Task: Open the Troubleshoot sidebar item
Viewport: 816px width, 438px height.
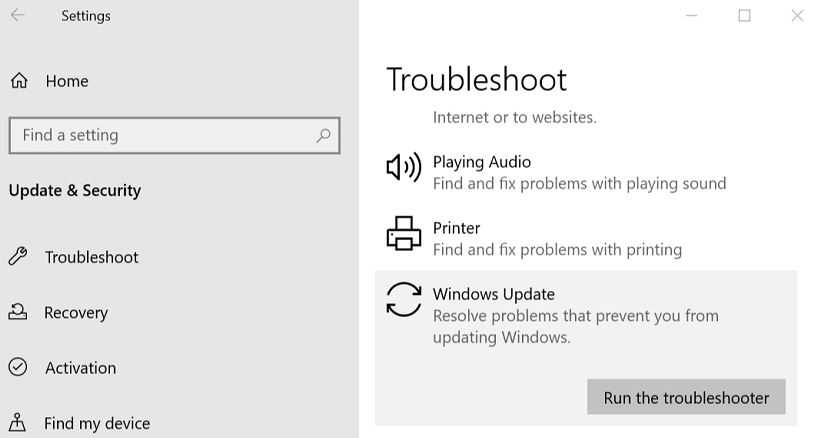Action: tap(92, 257)
